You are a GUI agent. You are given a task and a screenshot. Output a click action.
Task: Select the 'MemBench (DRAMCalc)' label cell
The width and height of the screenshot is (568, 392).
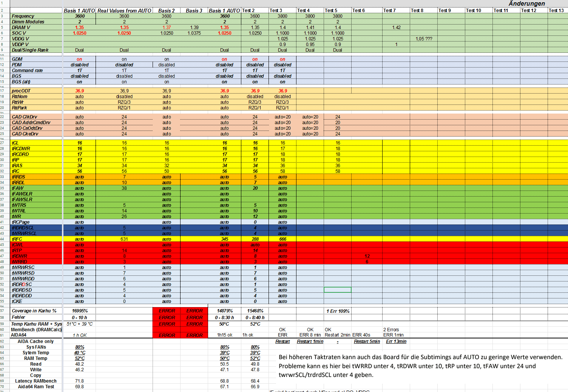(x=36, y=330)
